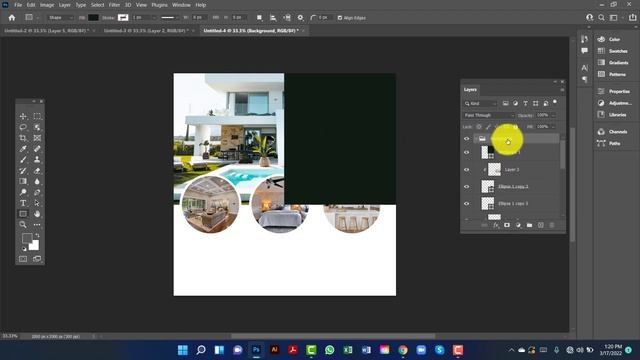Select the Zoom tool
This screenshot has height=360, width=640.
[23, 224]
